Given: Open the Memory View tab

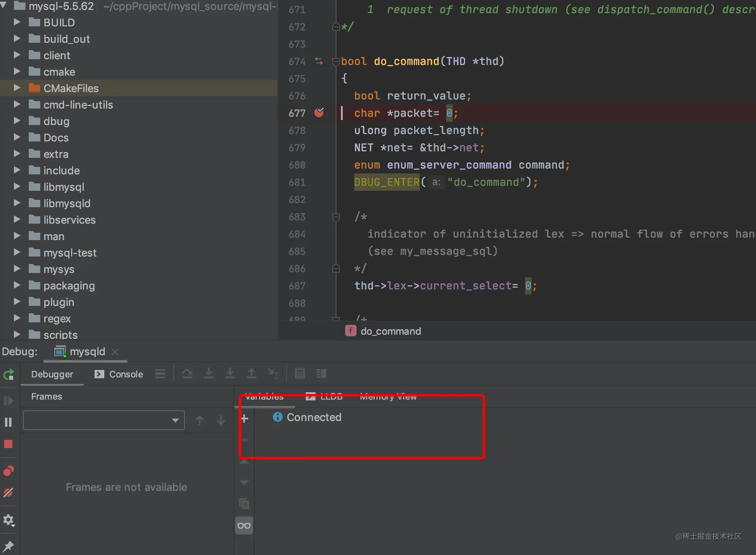Looking at the screenshot, I should (x=388, y=397).
